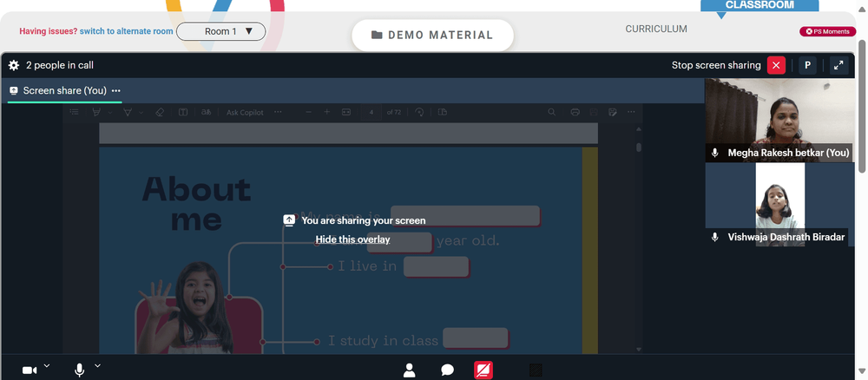Click switch to alternate room link

click(x=126, y=31)
